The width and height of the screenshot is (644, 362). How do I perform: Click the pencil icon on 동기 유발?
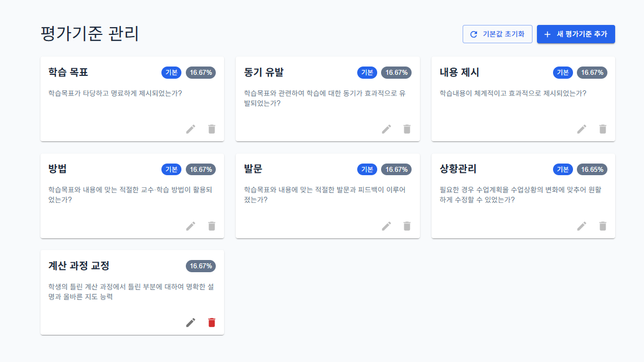tap(387, 129)
